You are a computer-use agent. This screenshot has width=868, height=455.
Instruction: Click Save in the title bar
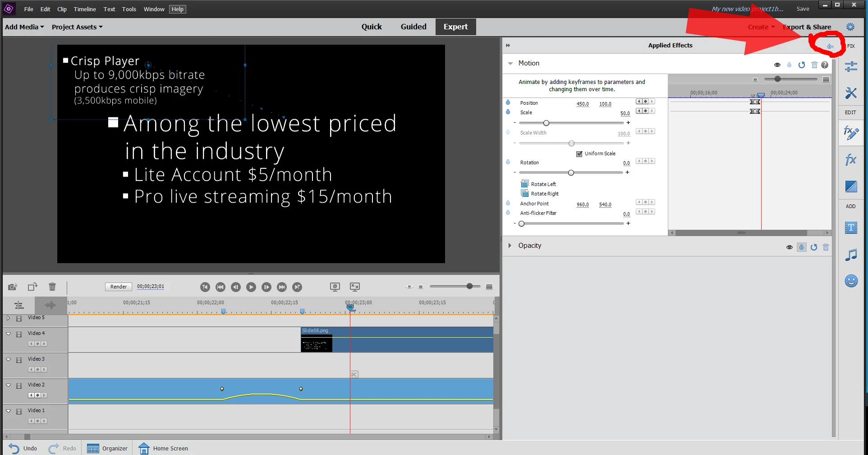(x=803, y=9)
